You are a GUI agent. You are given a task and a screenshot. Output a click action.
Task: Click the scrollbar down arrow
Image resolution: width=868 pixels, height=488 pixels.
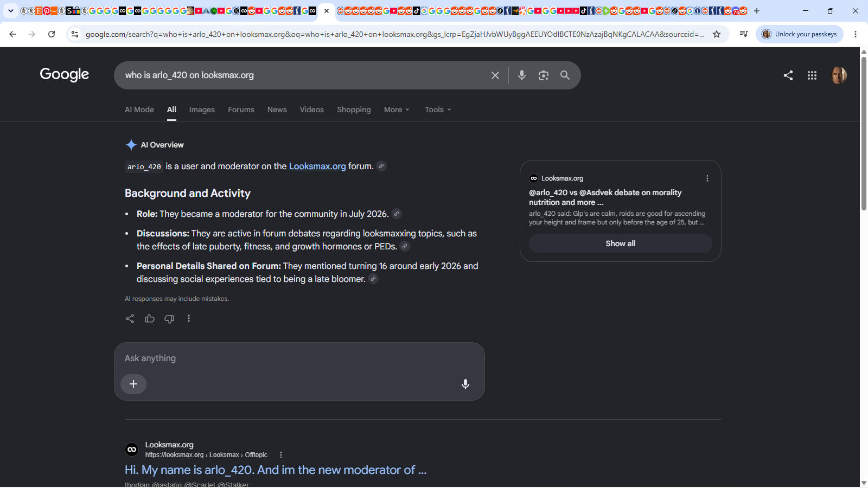click(864, 483)
